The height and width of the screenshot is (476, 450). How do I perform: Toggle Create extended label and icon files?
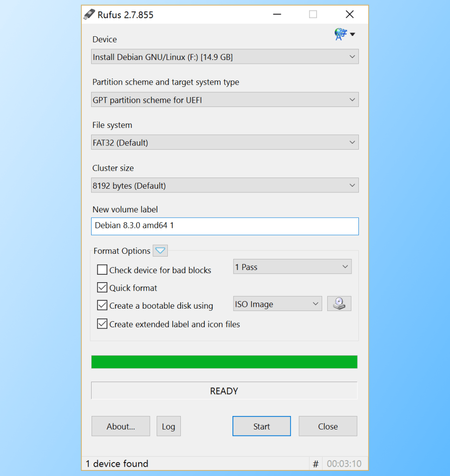pyautogui.click(x=102, y=324)
